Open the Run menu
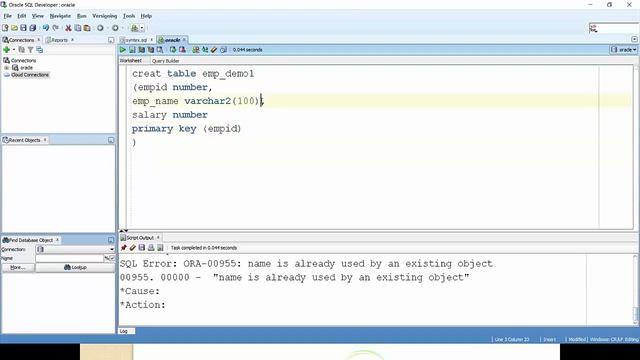640x360 pixels. coord(82,16)
